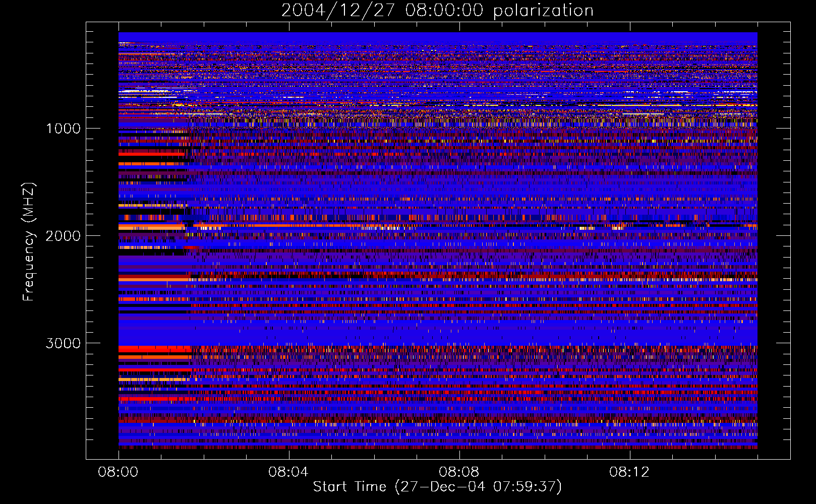Viewport: 816px width, 504px height.
Task: Click the "08:12" time tick label
Action: (629, 472)
